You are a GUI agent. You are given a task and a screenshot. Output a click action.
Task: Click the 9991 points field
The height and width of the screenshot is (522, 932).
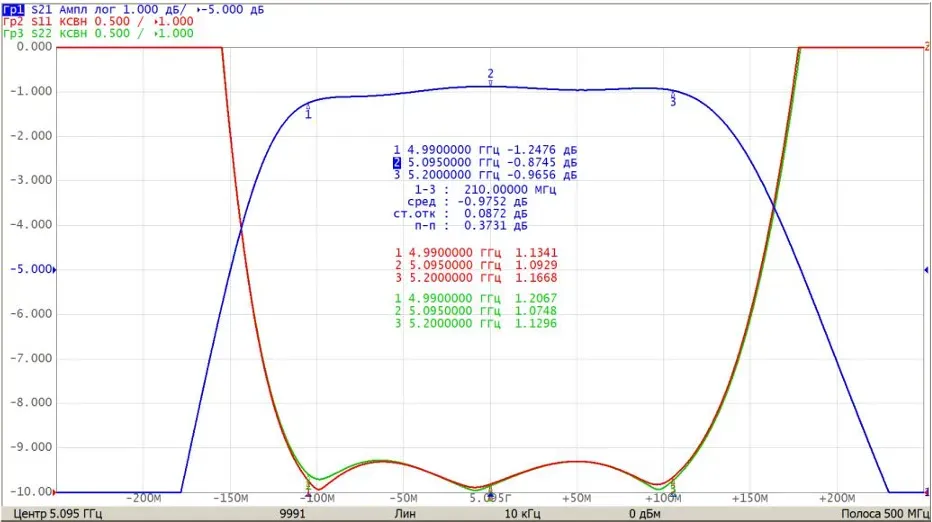click(x=292, y=514)
